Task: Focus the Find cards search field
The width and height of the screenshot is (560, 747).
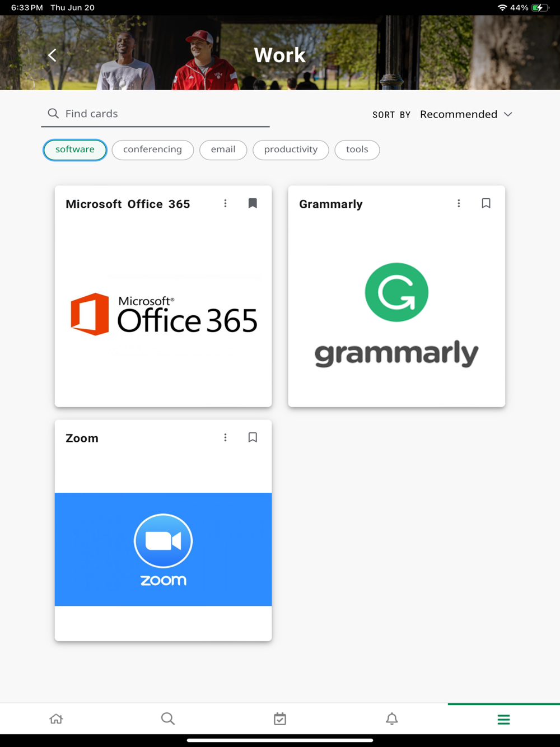Action: [155, 114]
